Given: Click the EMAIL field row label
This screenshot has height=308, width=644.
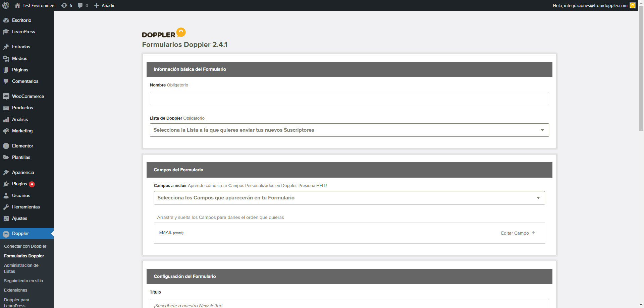Looking at the screenshot, I should tap(171, 233).
